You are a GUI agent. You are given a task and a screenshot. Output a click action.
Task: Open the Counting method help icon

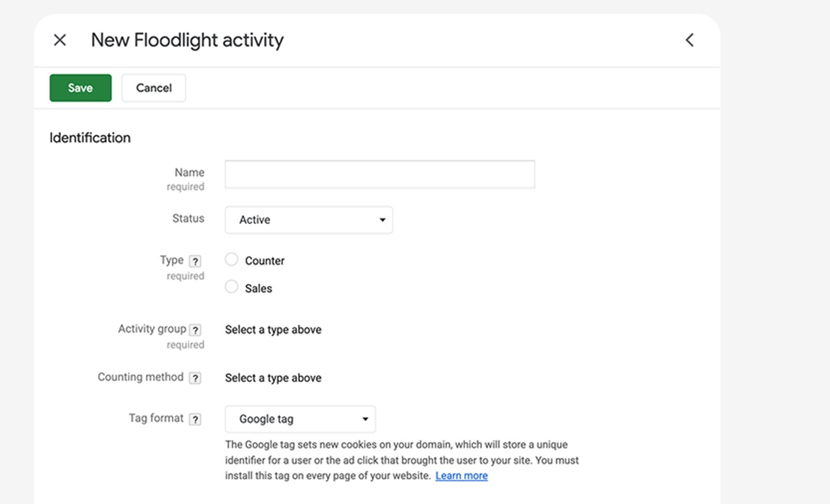[x=196, y=378]
